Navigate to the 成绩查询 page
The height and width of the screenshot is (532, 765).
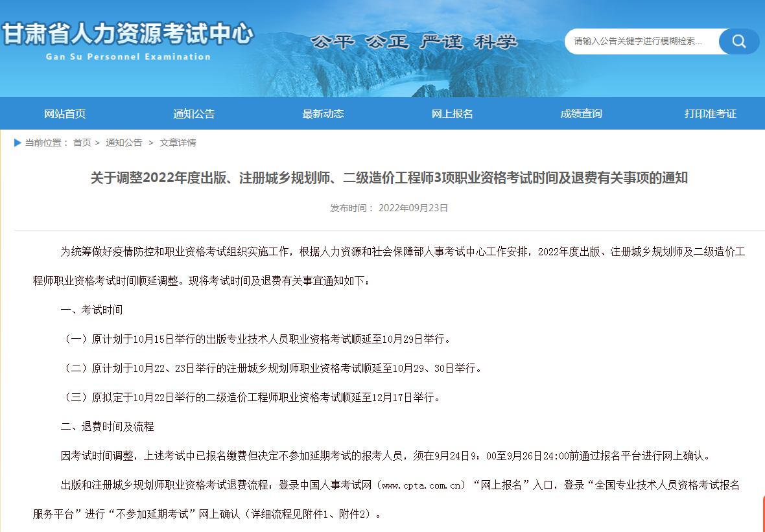tap(581, 114)
